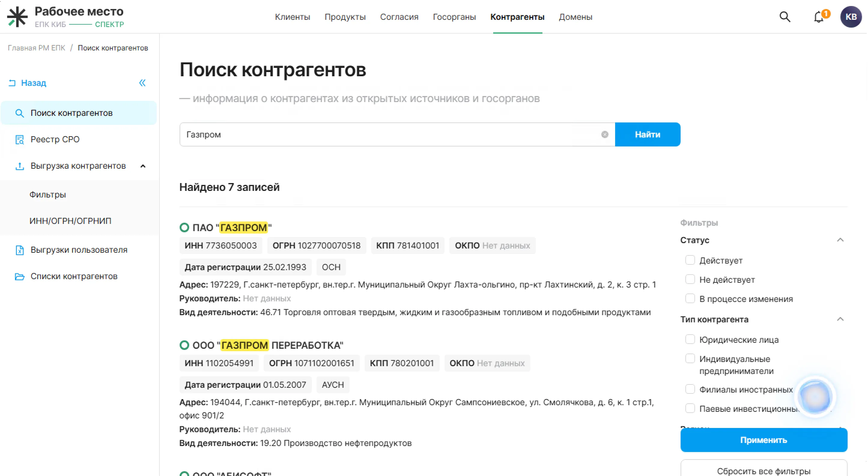The image size is (868, 476).
Task: Check the Действует status filter
Action: (690, 260)
